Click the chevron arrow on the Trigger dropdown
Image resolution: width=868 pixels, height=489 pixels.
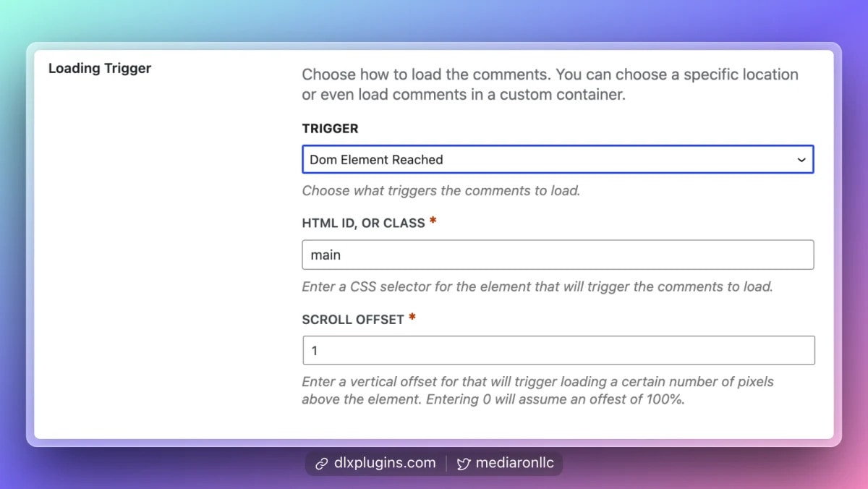pyautogui.click(x=801, y=159)
